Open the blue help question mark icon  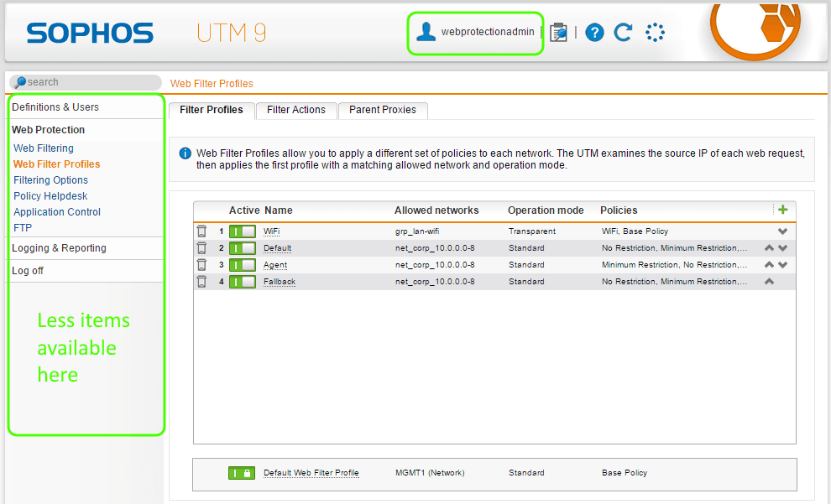tap(594, 33)
